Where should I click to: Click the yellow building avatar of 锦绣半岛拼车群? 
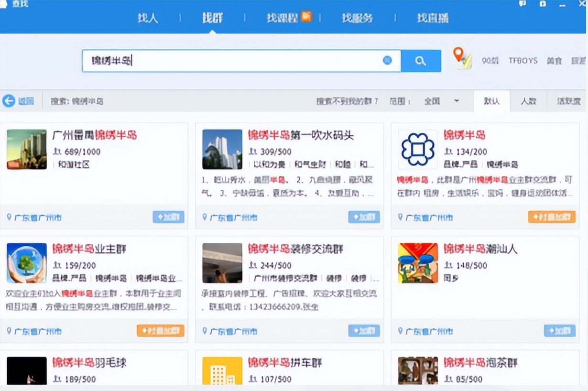(x=222, y=371)
